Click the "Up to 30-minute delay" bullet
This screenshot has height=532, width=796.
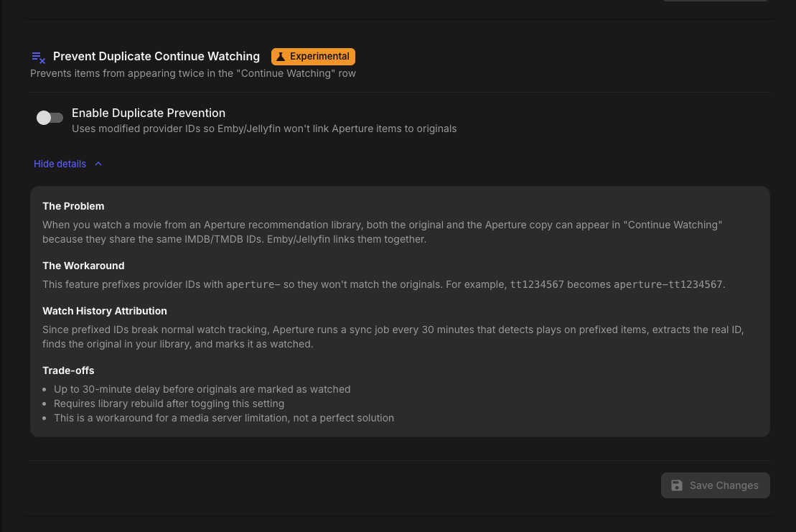[202, 389]
